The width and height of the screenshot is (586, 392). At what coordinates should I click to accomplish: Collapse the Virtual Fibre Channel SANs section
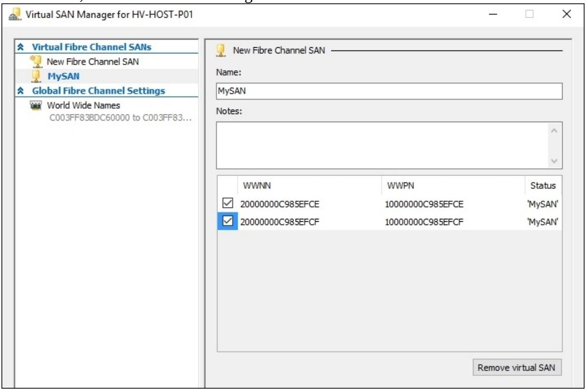tap(21, 47)
